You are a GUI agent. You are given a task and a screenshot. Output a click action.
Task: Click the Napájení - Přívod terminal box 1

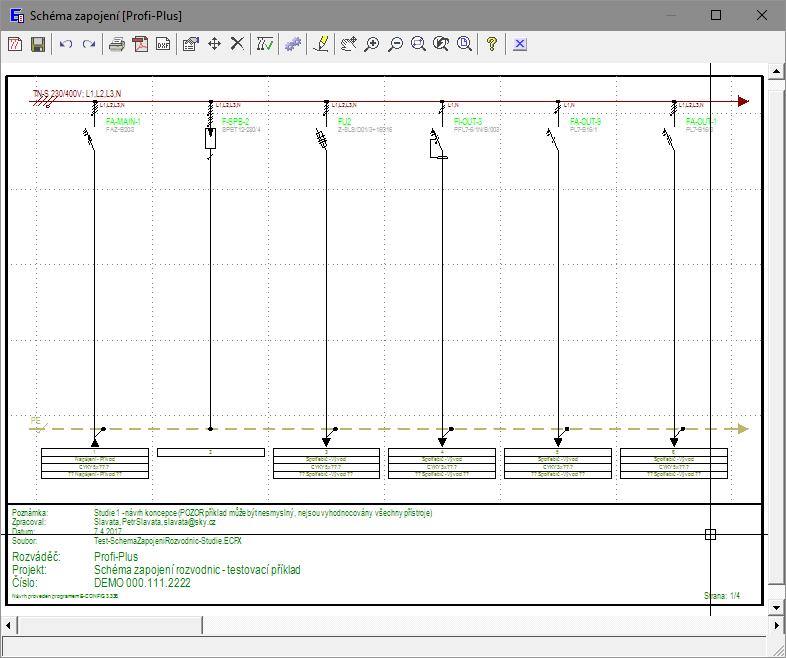coord(95,463)
